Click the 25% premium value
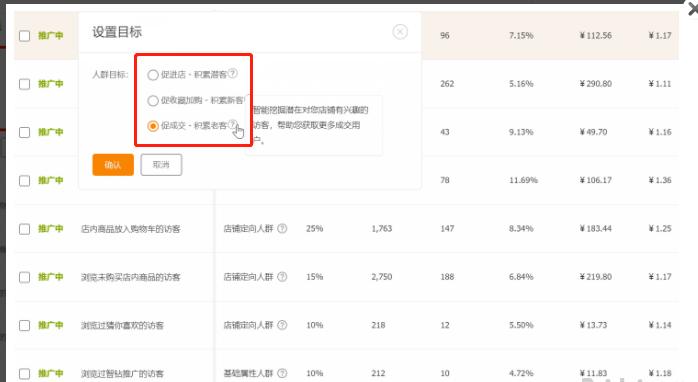The height and width of the screenshot is (382, 698). click(314, 228)
